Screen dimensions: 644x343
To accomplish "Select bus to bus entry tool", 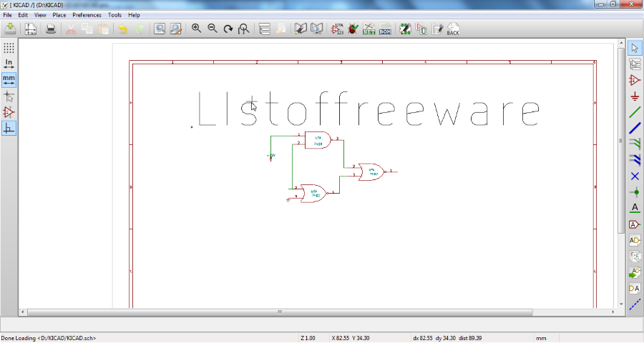I will (635, 160).
